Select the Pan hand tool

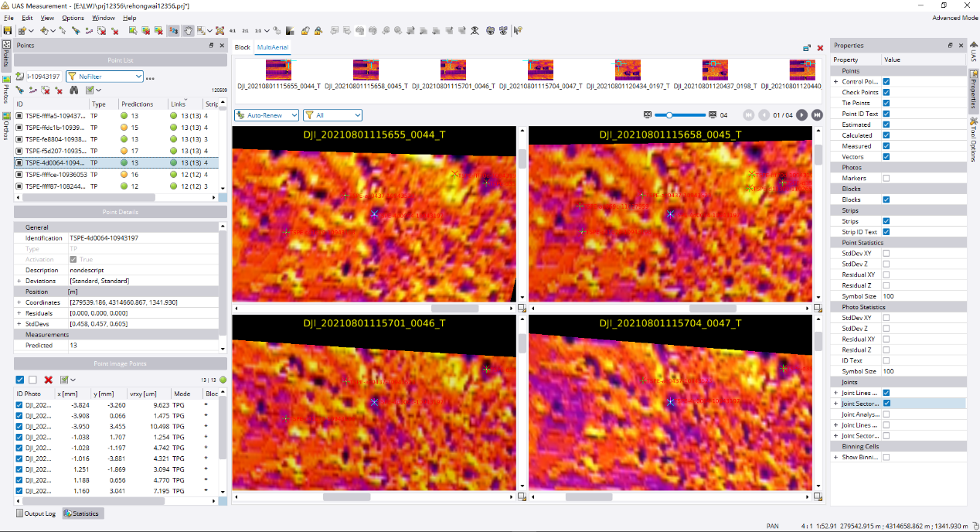pyautogui.click(x=188, y=31)
